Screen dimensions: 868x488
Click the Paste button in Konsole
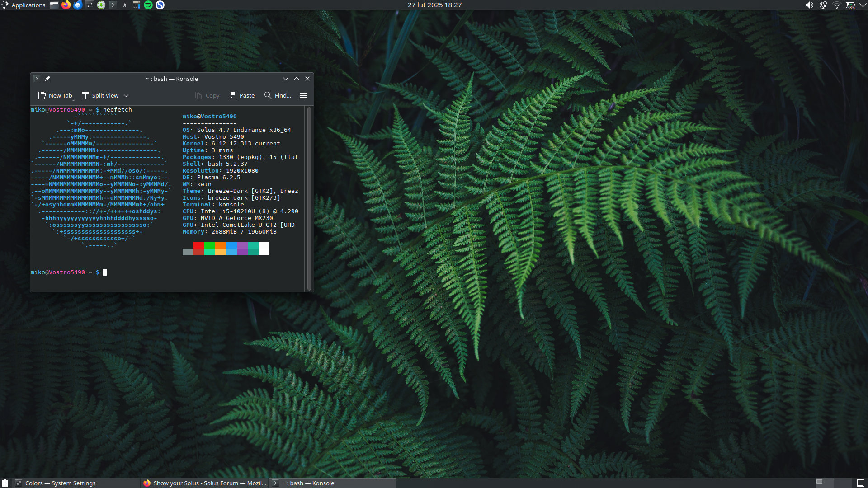tap(242, 95)
